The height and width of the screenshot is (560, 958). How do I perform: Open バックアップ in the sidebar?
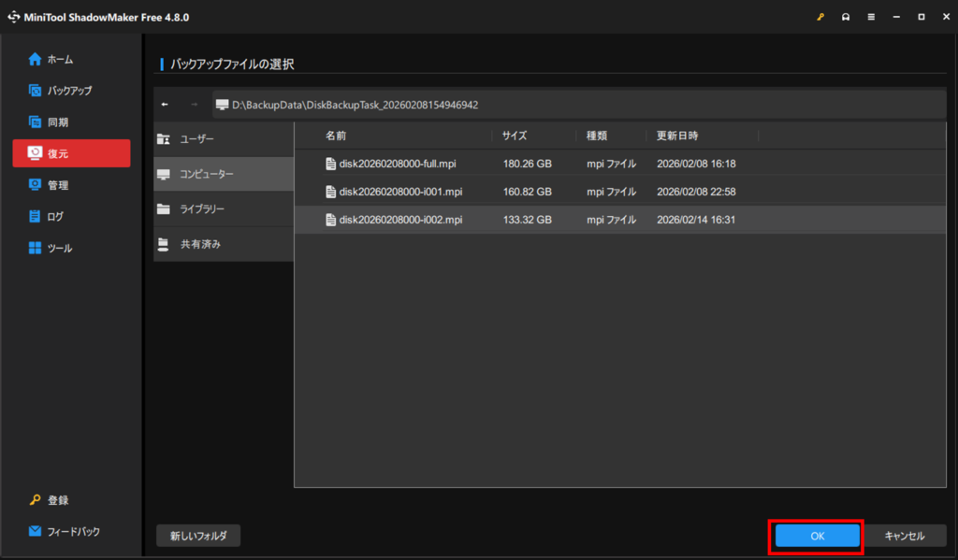point(69,91)
